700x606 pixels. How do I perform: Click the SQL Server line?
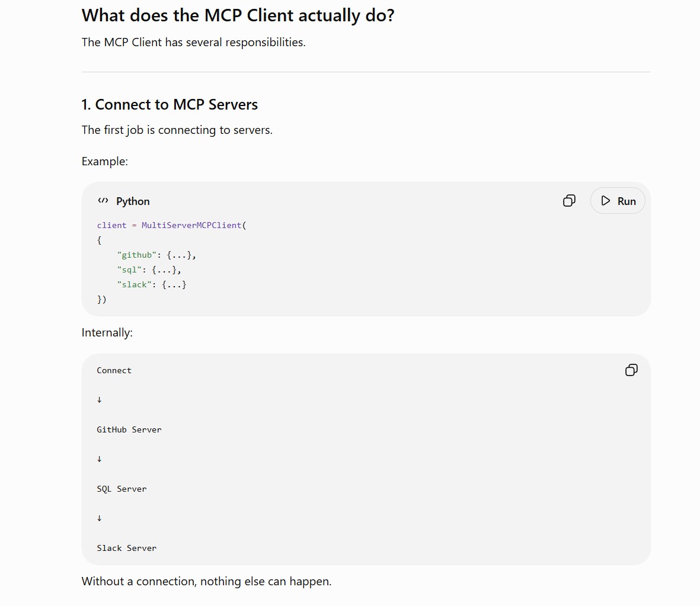(x=122, y=489)
